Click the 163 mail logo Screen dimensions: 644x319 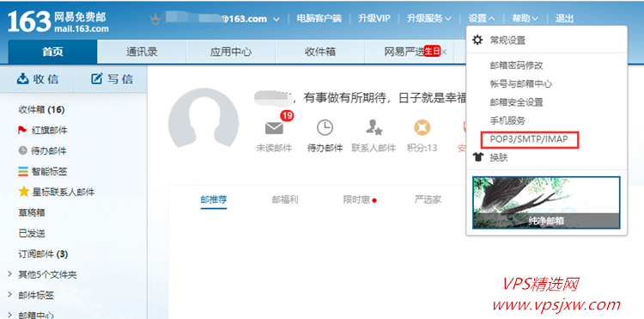pos(58,21)
